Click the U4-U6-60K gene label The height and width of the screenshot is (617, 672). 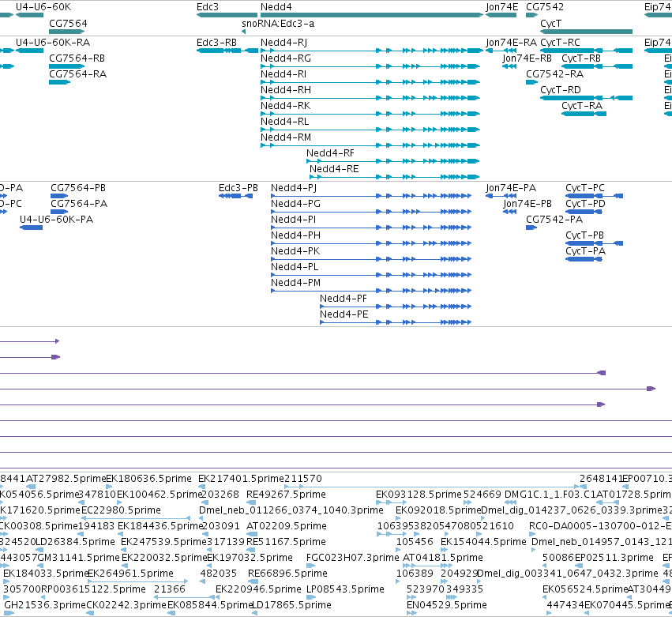point(43,7)
